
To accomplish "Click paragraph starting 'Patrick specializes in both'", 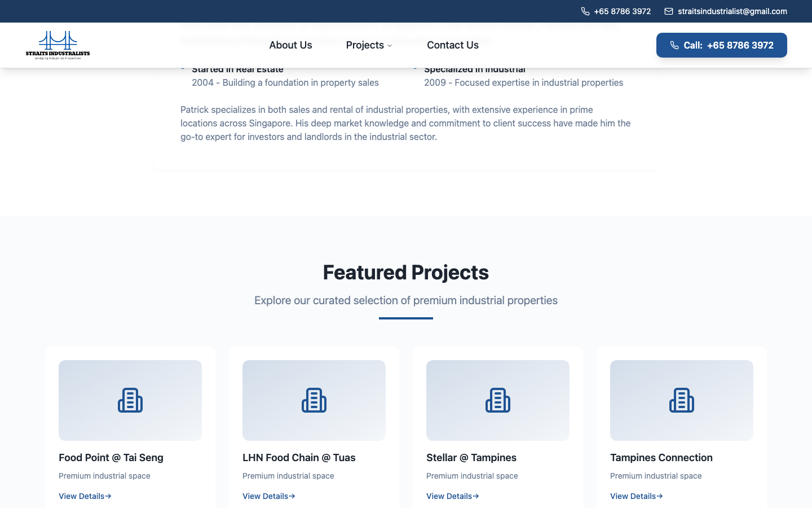I will 406,123.
